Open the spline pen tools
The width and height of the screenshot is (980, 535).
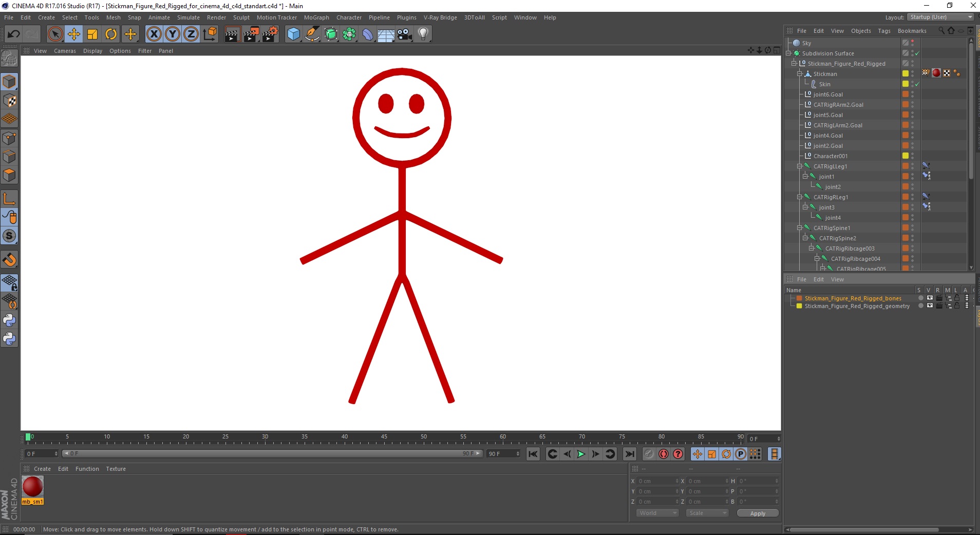coord(312,34)
